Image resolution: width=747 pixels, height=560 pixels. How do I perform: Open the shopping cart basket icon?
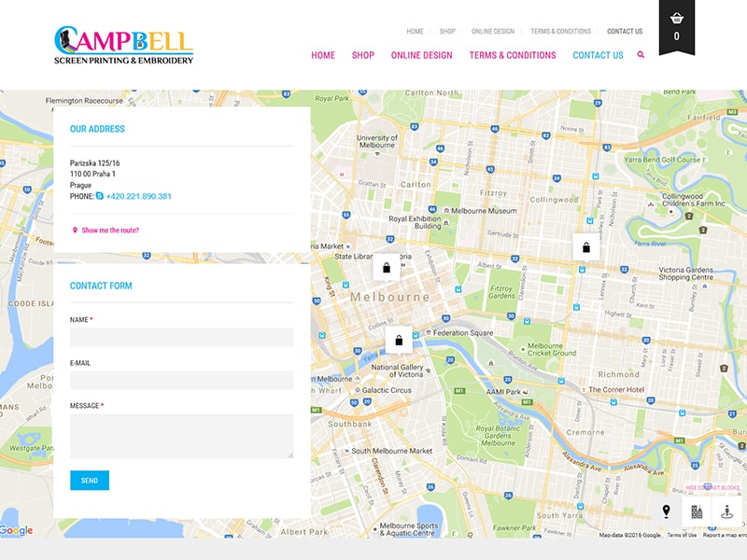pyautogui.click(x=676, y=19)
